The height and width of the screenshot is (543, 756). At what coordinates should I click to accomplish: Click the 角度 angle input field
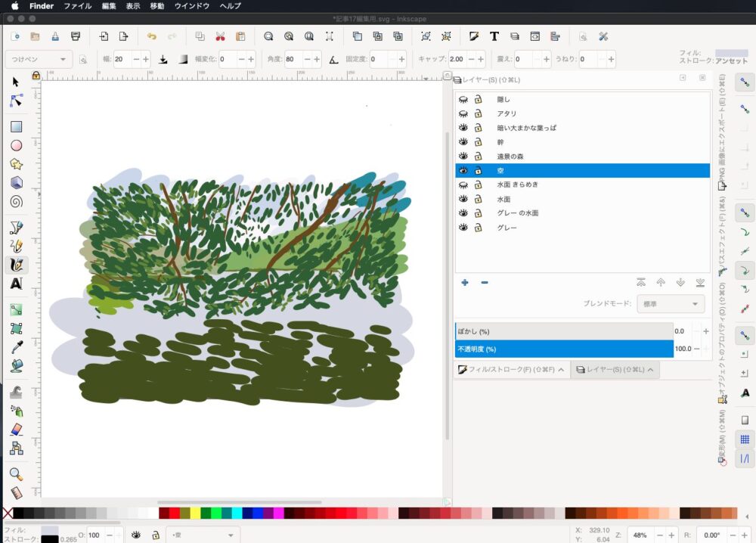tap(294, 59)
